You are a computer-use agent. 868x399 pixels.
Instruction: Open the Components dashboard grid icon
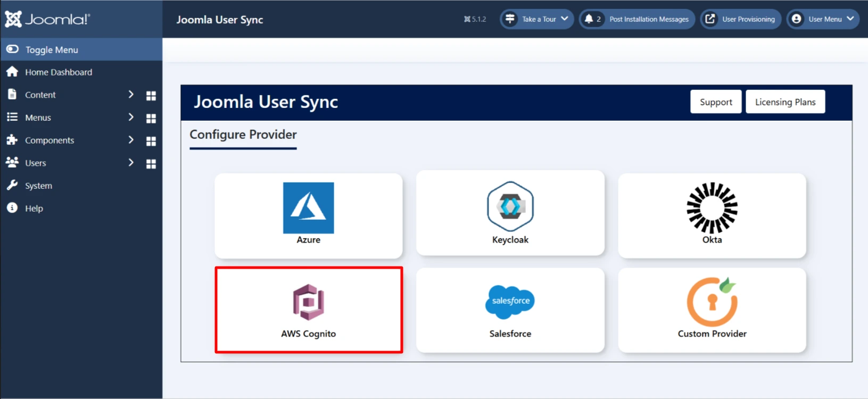[151, 141]
